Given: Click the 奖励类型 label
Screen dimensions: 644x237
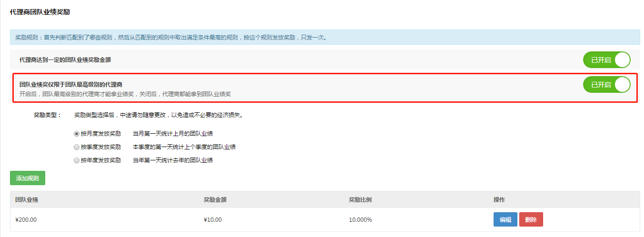Looking at the screenshot, I should pyautogui.click(x=47, y=115).
